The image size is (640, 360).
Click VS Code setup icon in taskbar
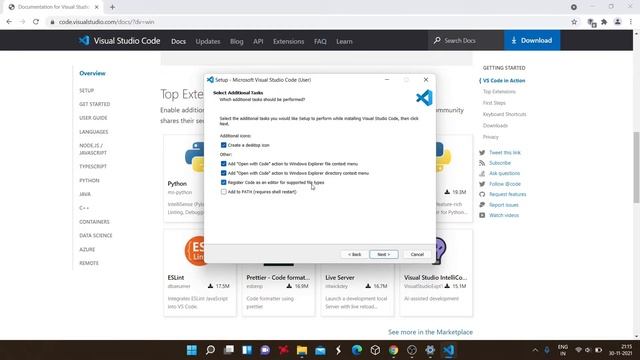[x=448, y=350]
